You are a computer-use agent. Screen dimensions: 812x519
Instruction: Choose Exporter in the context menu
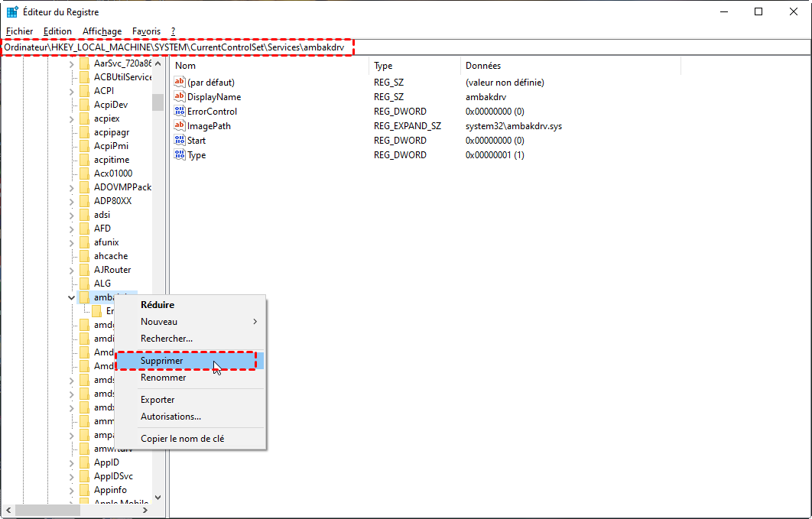[x=190, y=400]
